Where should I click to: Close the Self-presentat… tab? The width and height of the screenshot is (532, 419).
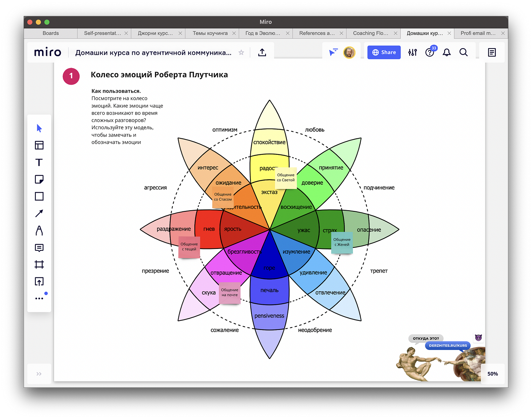[x=126, y=33]
